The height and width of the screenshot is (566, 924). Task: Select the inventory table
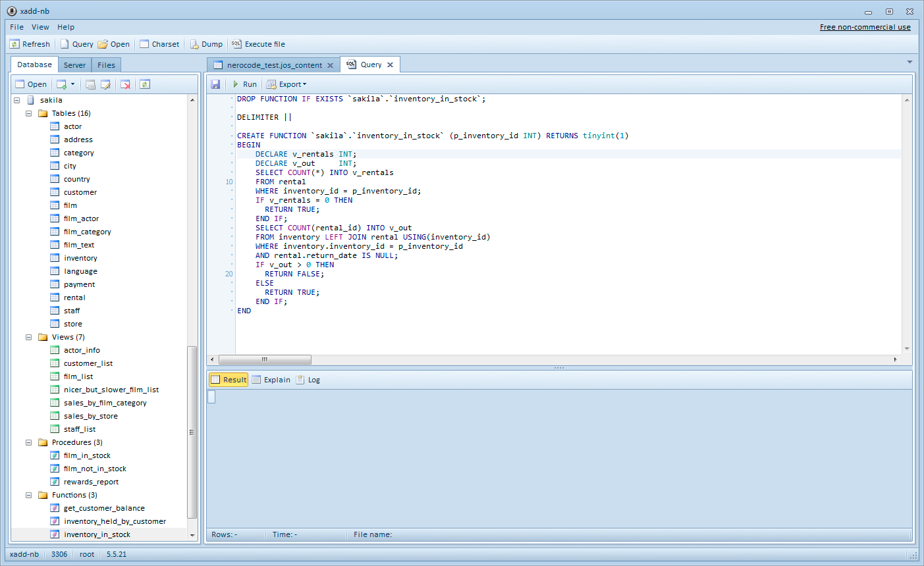[80, 258]
